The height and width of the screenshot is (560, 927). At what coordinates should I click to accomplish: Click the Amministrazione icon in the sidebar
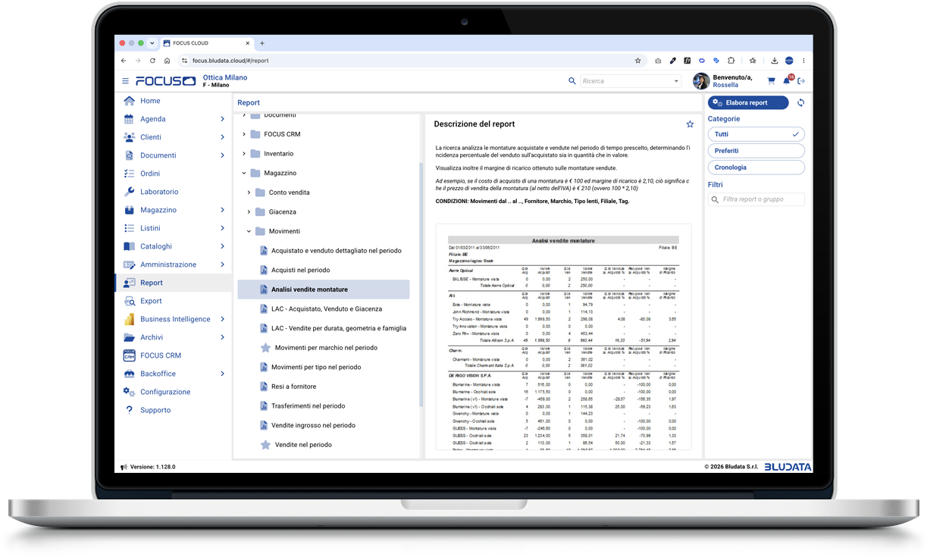129,264
